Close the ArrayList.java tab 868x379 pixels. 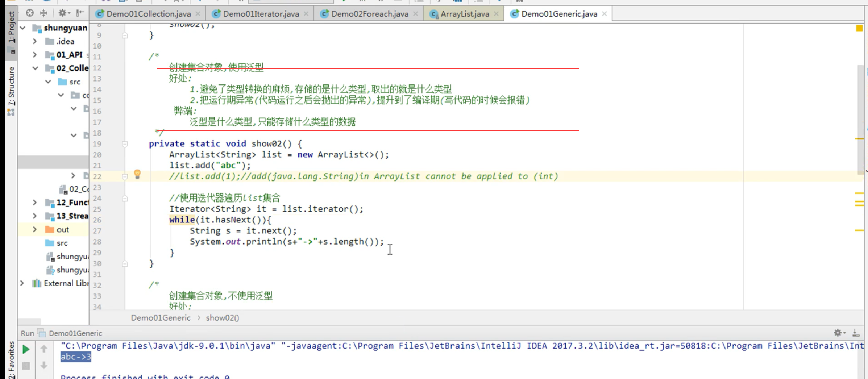coord(496,14)
